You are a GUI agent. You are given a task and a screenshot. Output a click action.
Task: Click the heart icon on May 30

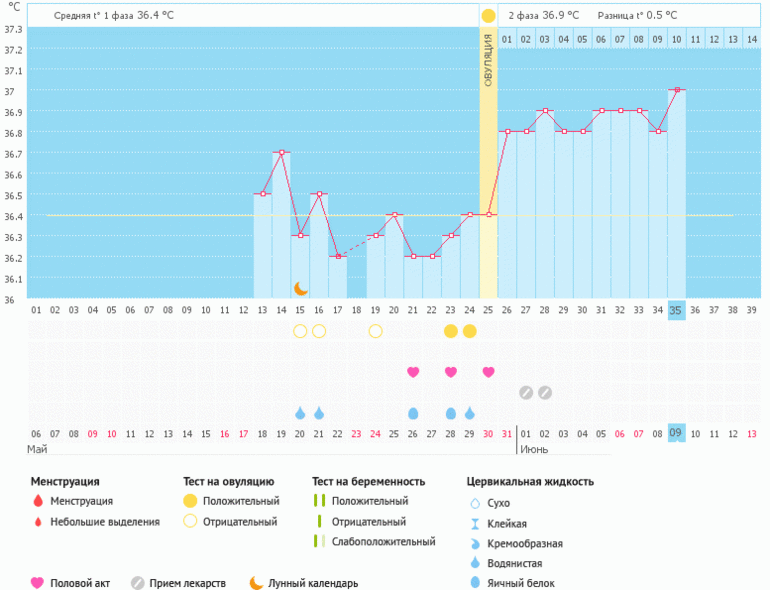coord(488,372)
